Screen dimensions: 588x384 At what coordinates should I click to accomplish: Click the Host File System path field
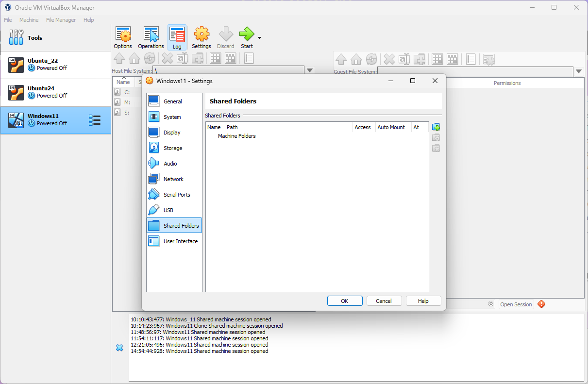[x=228, y=71]
